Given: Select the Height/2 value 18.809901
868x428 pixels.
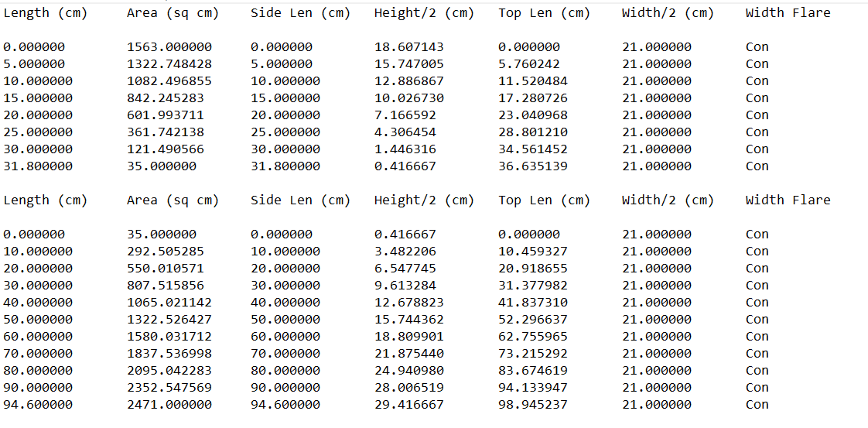Looking at the screenshot, I should click(x=409, y=337).
